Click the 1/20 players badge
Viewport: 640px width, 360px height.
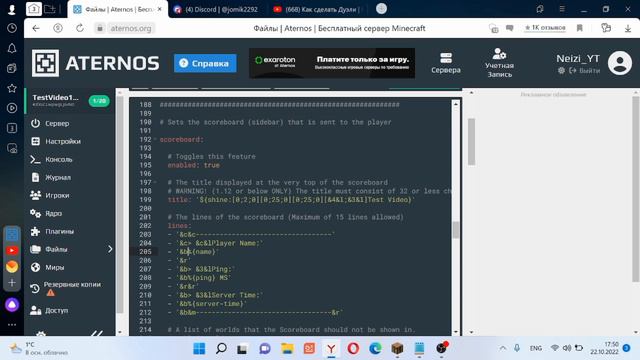99,100
